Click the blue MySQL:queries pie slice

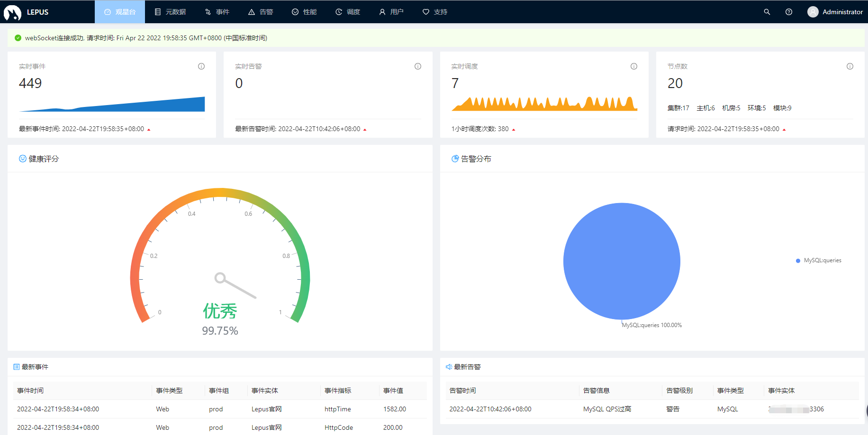(x=622, y=261)
